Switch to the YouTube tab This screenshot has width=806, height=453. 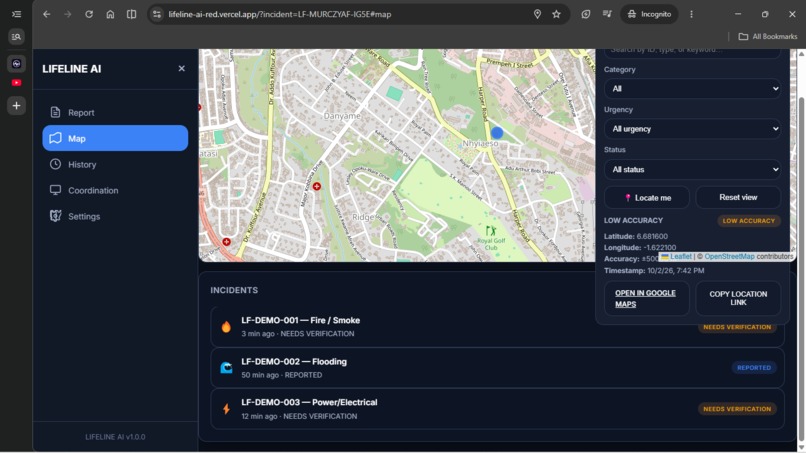pos(16,83)
